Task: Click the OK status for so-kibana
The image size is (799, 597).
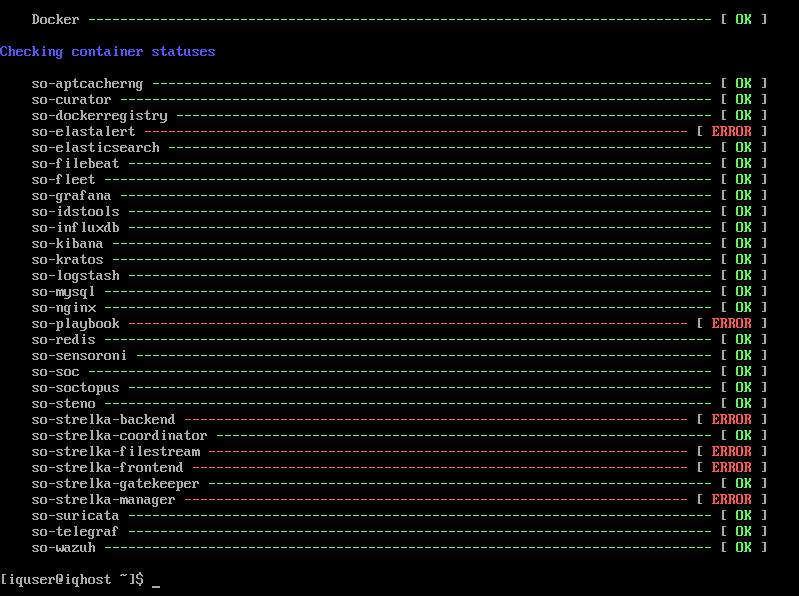Action: (743, 243)
